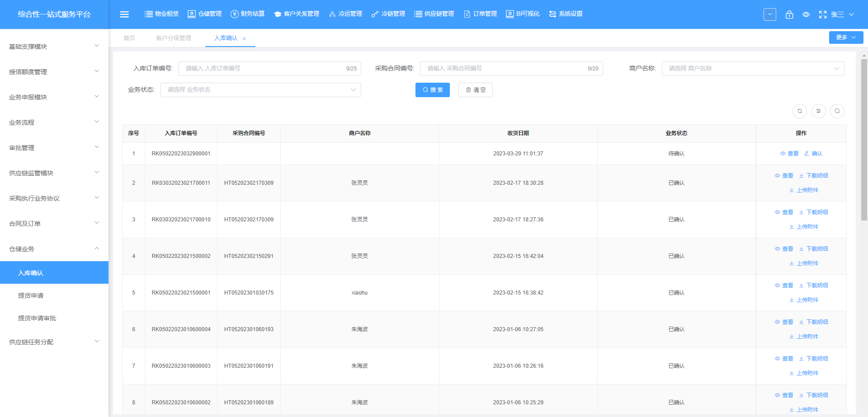Click the vertical page scrollbar
The width and height of the screenshot is (868, 417).
[864, 140]
